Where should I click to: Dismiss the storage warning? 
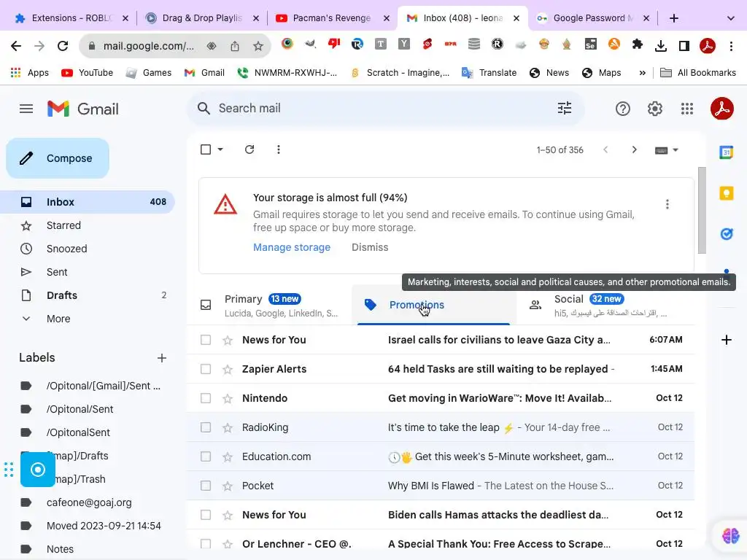[370, 247]
